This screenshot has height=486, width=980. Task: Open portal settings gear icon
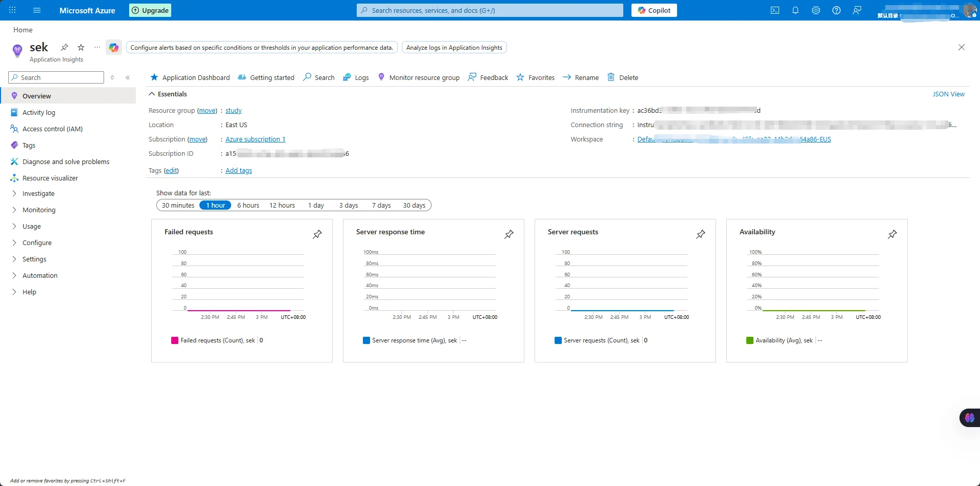pos(815,10)
